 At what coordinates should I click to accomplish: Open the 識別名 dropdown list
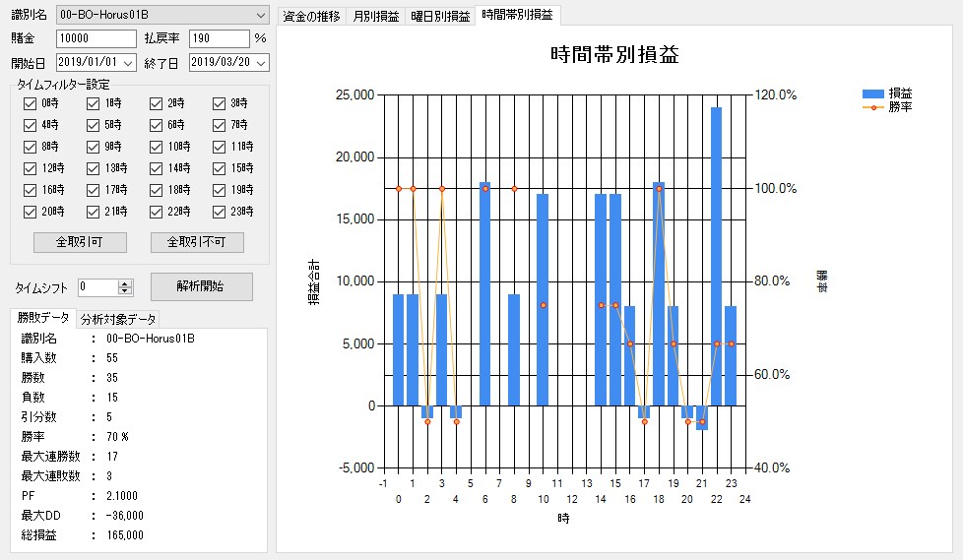tap(260, 15)
